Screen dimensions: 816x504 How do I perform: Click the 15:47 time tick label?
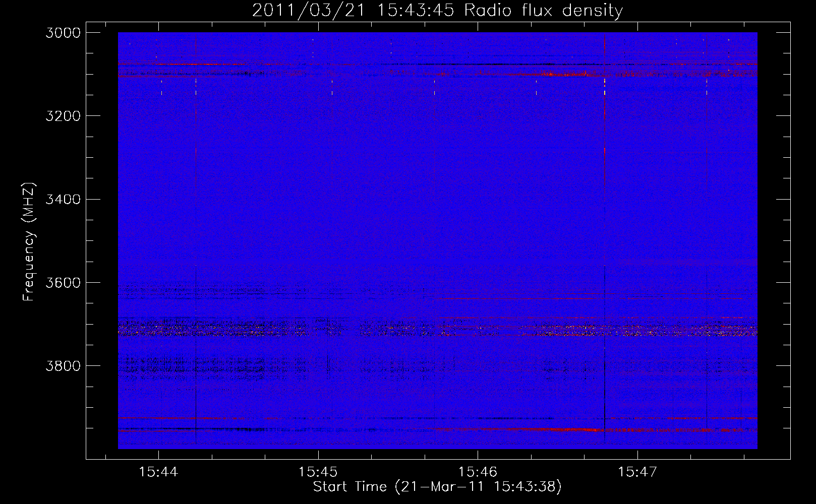click(x=637, y=472)
